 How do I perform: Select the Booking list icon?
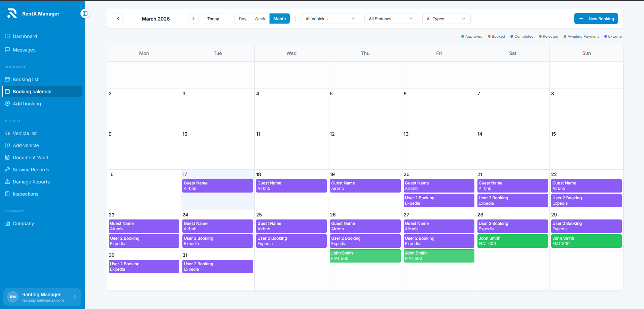7,79
